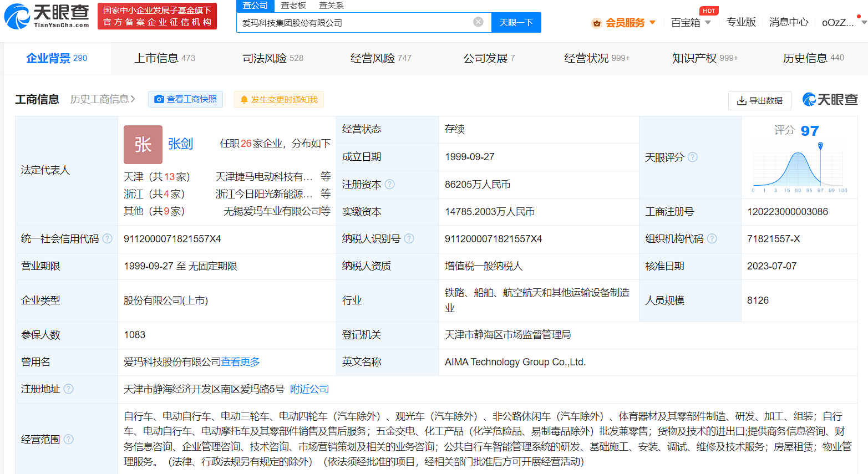Expand the 百宝箱 dropdown
The width and height of the screenshot is (868, 474).
(691, 23)
